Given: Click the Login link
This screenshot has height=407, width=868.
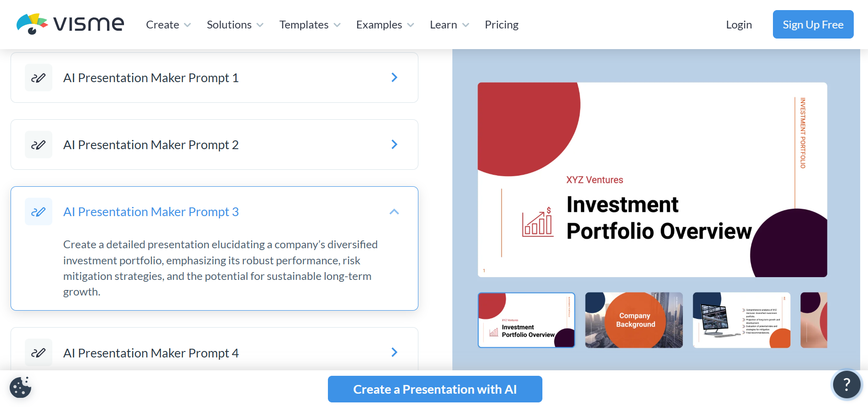Looking at the screenshot, I should [738, 24].
